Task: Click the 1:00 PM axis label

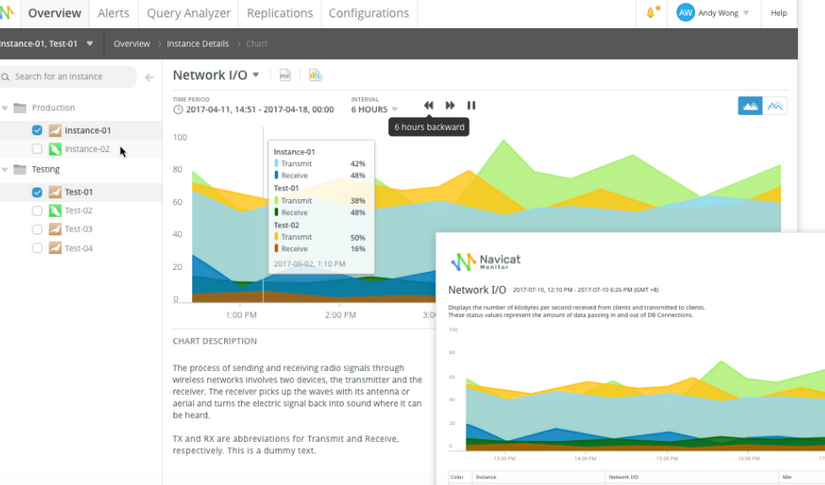Action: click(x=241, y=315)
